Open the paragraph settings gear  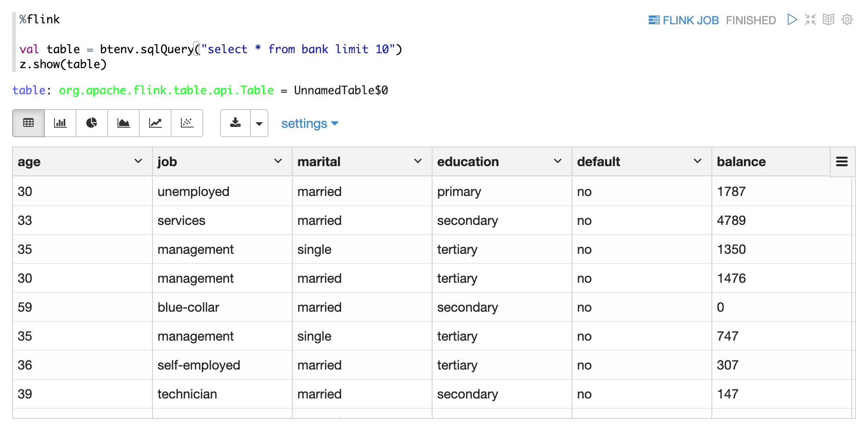coord(847,20)
